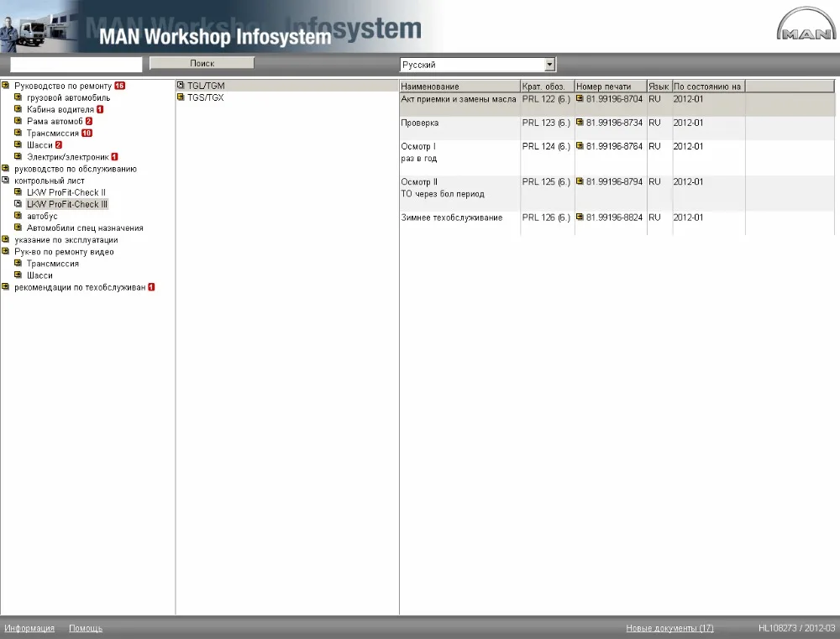Screen dimensions: 840x639
Task: Click the icon beside автобус
Action: click(x=18, y=215)
